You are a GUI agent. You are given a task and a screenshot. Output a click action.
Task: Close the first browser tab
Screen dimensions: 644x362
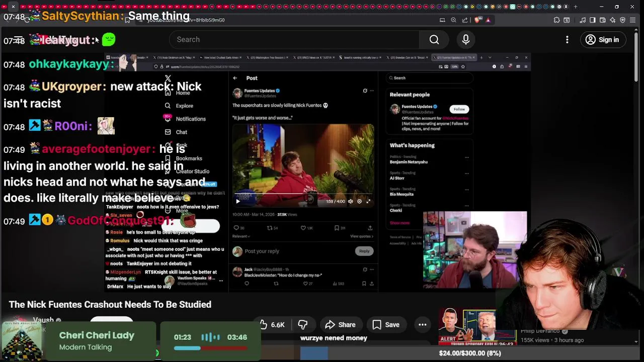(x=13, y=7)
